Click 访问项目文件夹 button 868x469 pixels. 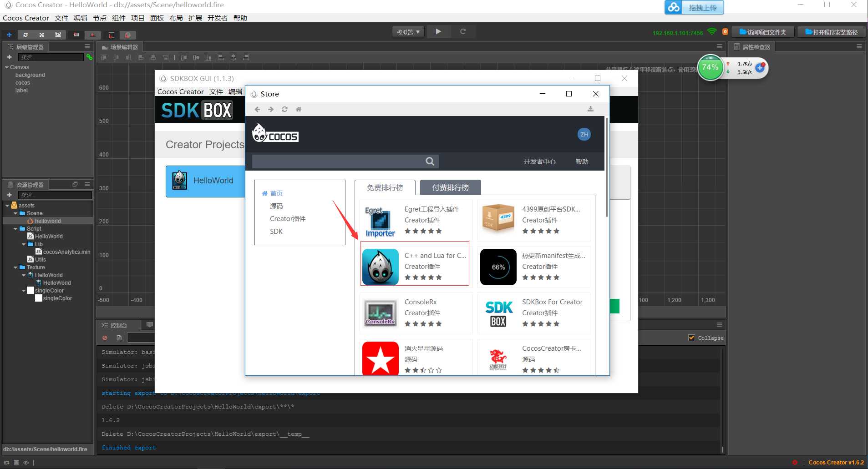tap(763, 32)
